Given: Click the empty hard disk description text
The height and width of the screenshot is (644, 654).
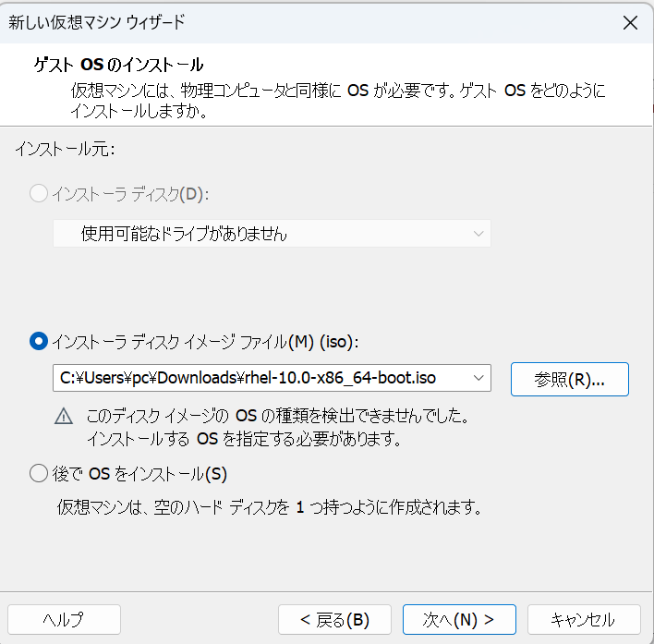Looking at the screenshot, I should click(x=269, y=507).
